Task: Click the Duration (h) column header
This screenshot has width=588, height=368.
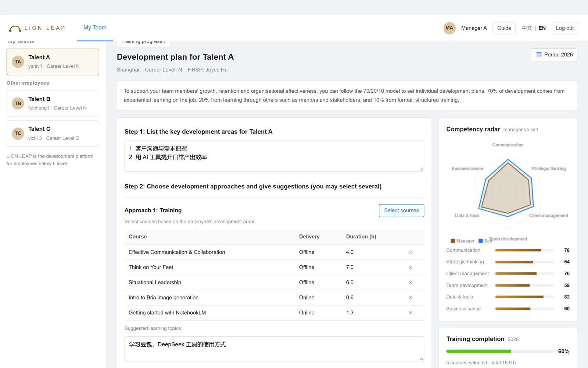Action: (x=361, y=237)
